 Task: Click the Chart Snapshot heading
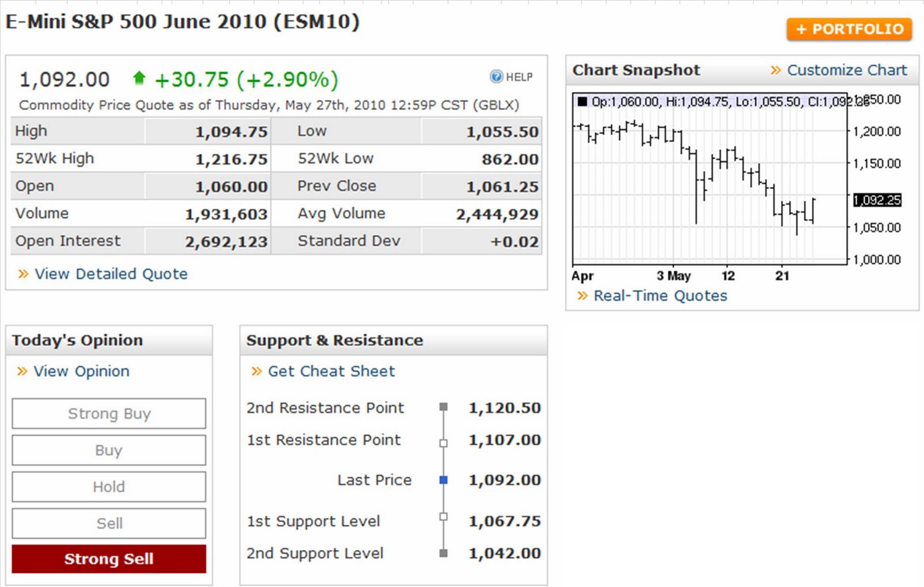click(636, 70)
